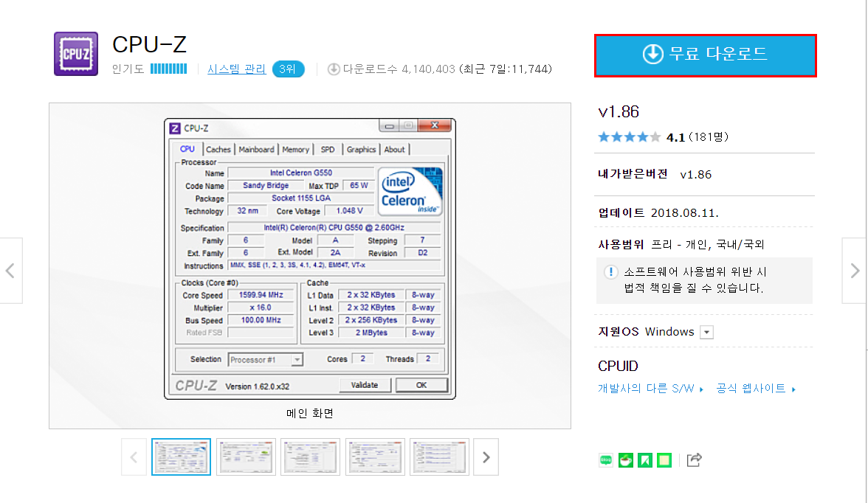Image resolution: width=868 pixels, height=503 pixels.
Task: Click the Z icon in CPU-Z title bar
Action: tap(175, 128)
